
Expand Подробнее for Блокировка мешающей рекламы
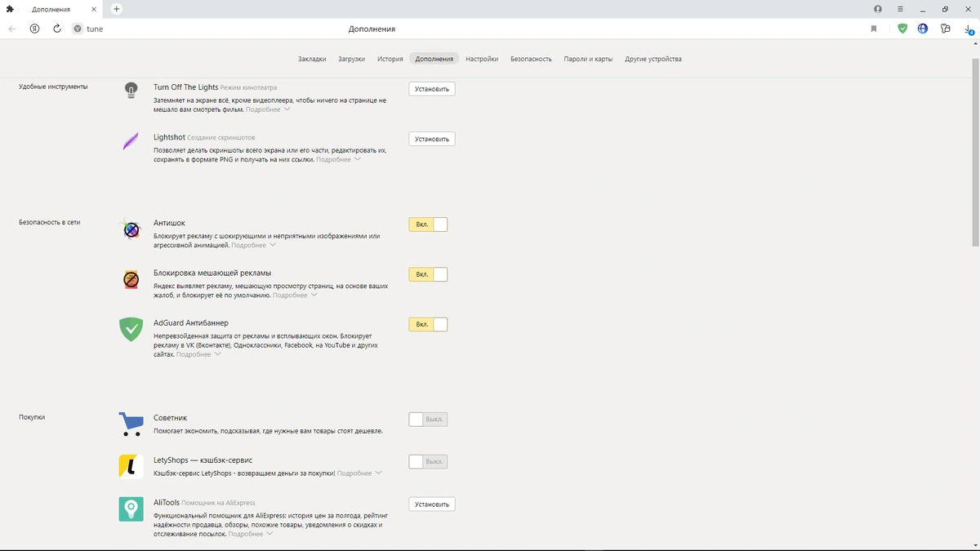point(295,295)
